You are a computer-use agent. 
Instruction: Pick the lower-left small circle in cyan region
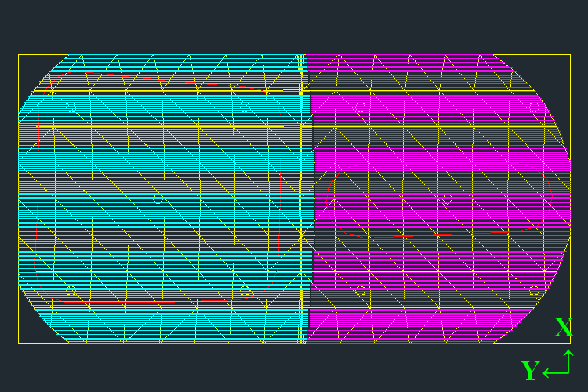point(71,290)
